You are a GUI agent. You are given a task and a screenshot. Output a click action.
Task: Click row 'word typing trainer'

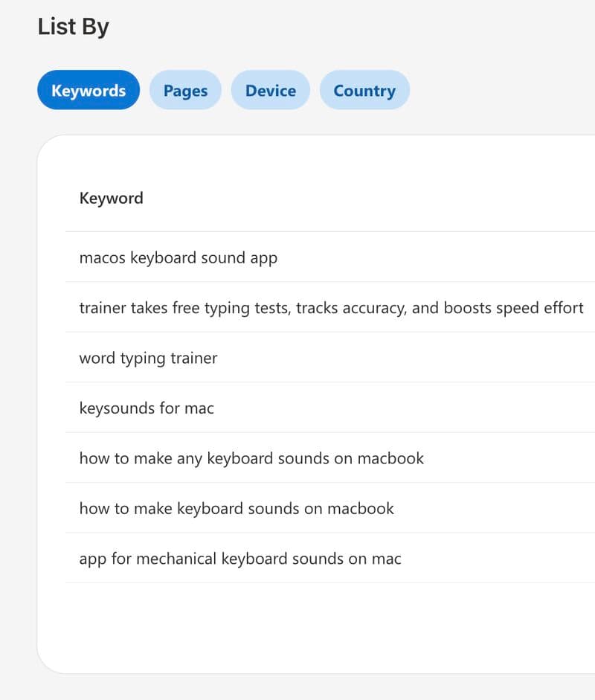coord(148,358)
